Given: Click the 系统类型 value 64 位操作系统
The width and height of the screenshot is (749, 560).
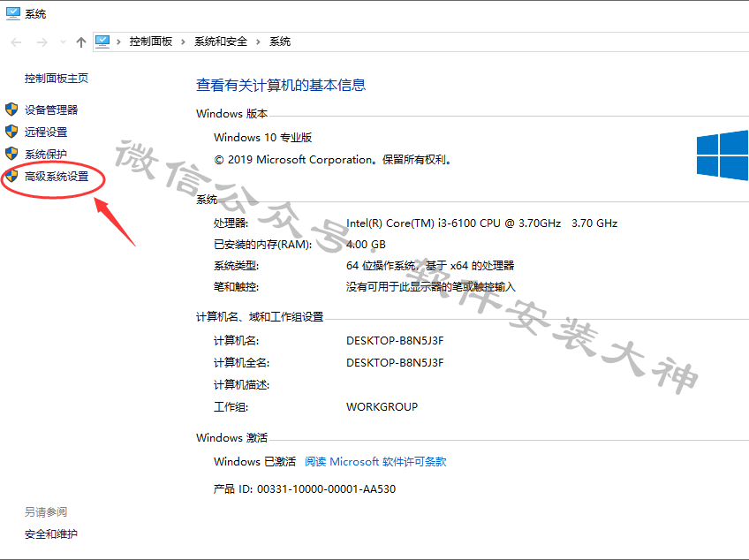Looking at the screenshot, I should (x=430, y=266).
